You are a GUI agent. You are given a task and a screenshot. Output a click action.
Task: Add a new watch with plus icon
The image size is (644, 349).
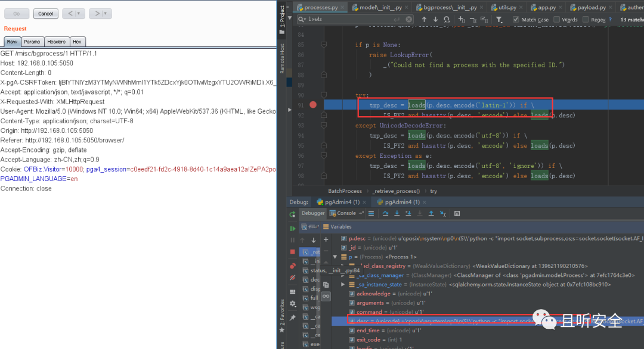pyautogui.click(x=326, y=239)
